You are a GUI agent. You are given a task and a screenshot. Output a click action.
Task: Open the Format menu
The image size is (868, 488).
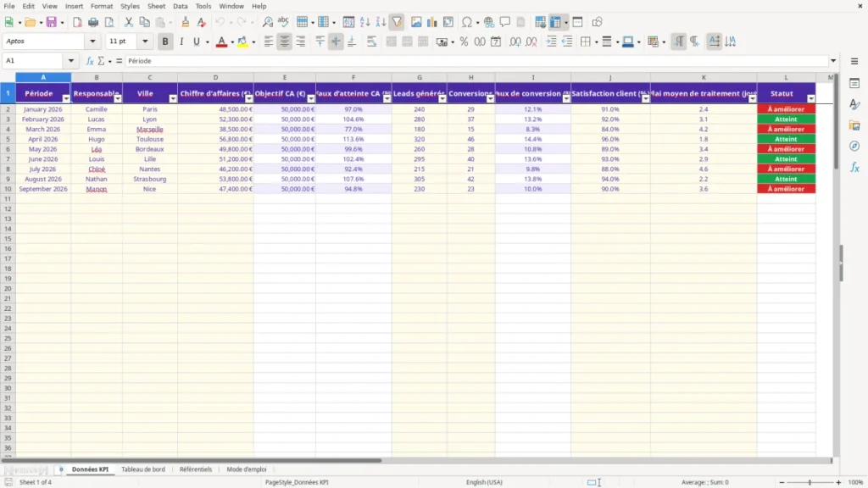[102, 6]
